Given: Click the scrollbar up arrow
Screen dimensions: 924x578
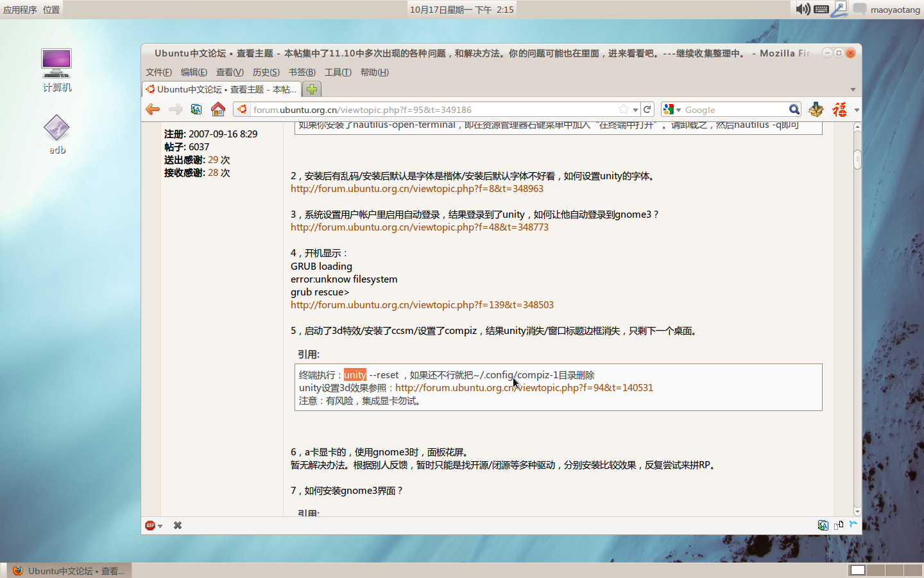Looking at the screenshot, I should coord(857,127).
